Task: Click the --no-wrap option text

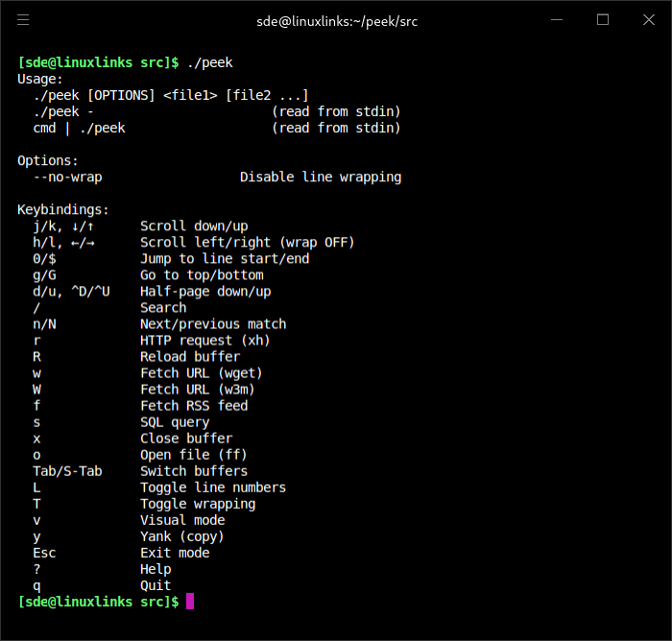Action: pyautogui.click(x=67, y=177)
